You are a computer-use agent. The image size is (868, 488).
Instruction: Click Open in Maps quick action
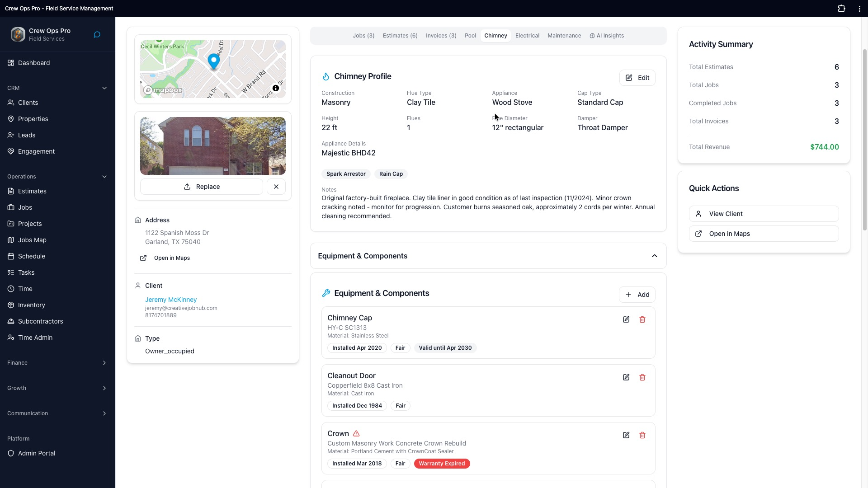pyautogui.click(x=764, y=234)
